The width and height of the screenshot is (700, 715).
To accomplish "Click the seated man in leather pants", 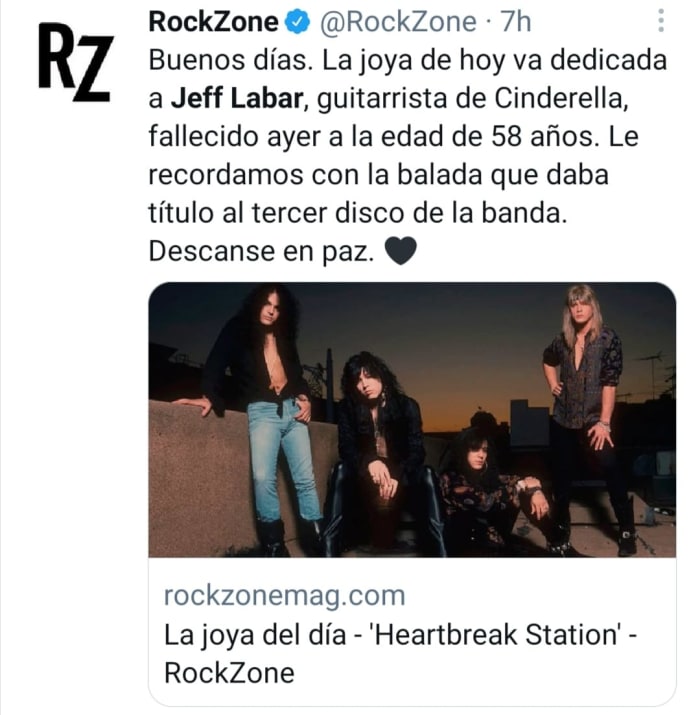I will pos(383,454).
